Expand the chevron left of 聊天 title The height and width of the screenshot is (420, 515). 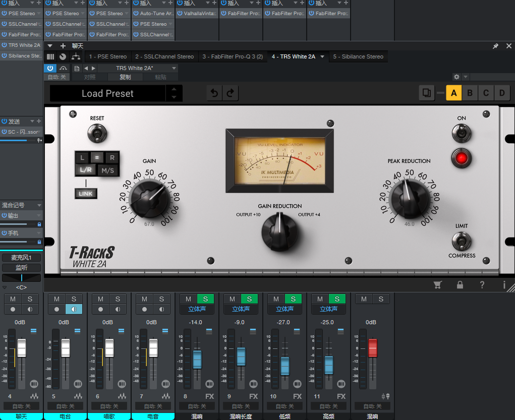[50, 46]
